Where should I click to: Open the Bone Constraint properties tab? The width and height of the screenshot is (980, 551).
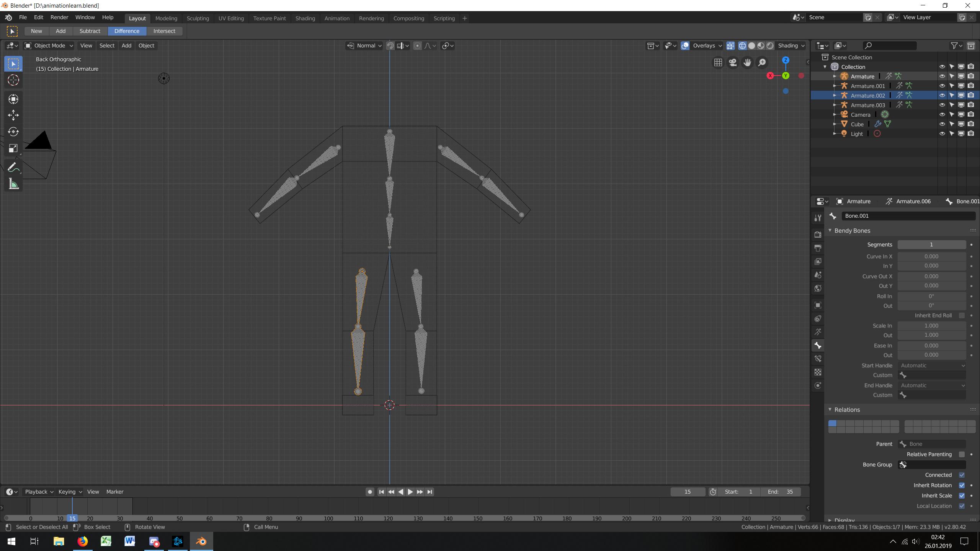[x=818, y=359]
